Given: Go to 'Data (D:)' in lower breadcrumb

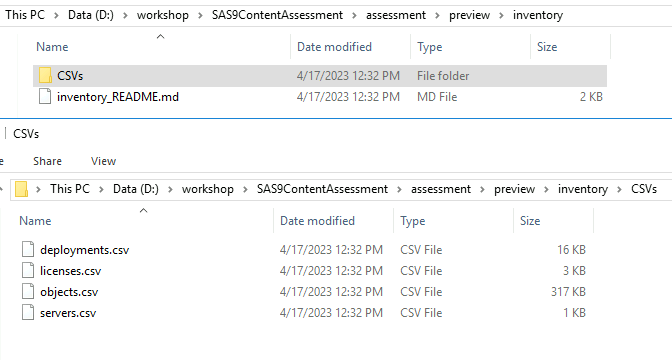Looking at the screenshot, I should (x=136, y=189).
